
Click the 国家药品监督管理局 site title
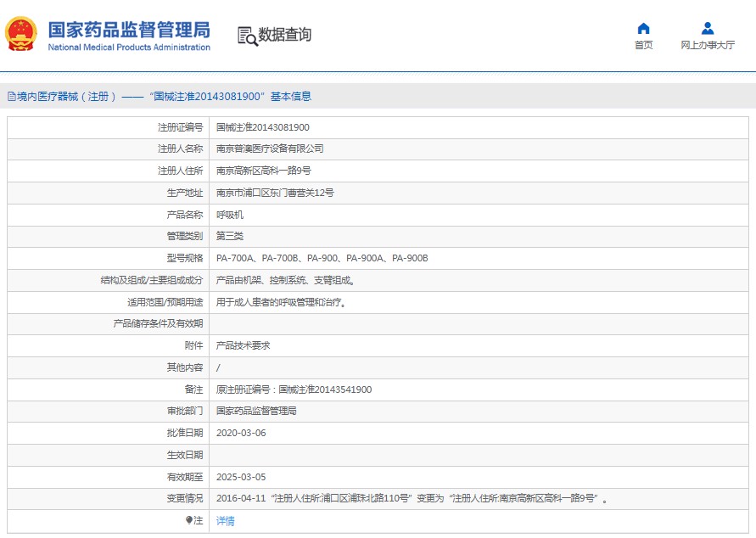[128, 30]
